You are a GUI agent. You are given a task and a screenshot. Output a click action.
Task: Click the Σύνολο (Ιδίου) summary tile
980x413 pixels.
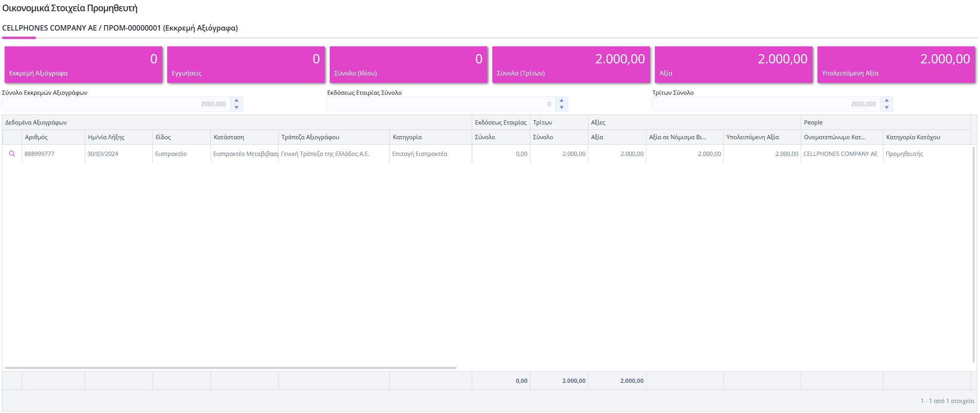click(409, 65)
